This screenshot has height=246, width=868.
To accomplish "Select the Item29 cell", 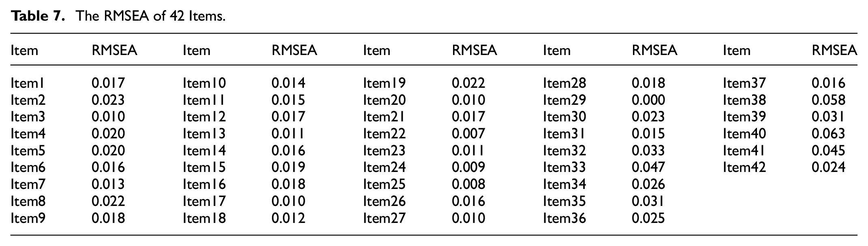I will [564, 100].
